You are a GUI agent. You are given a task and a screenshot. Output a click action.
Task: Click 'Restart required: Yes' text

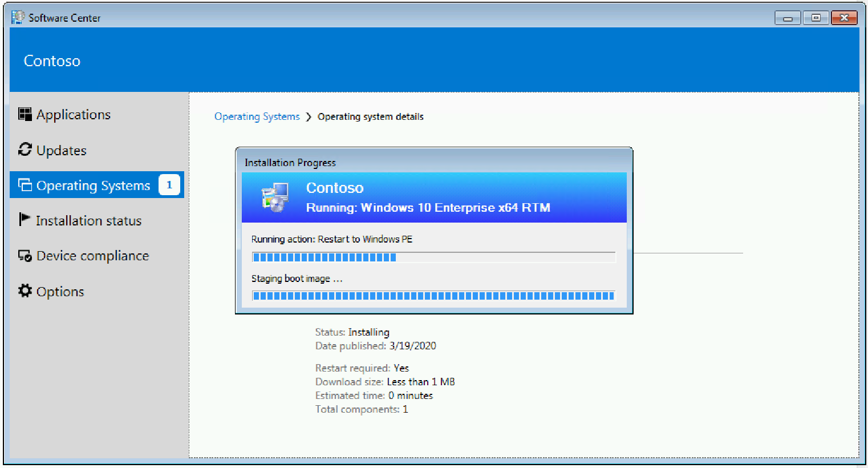click(x=362, y=368)
